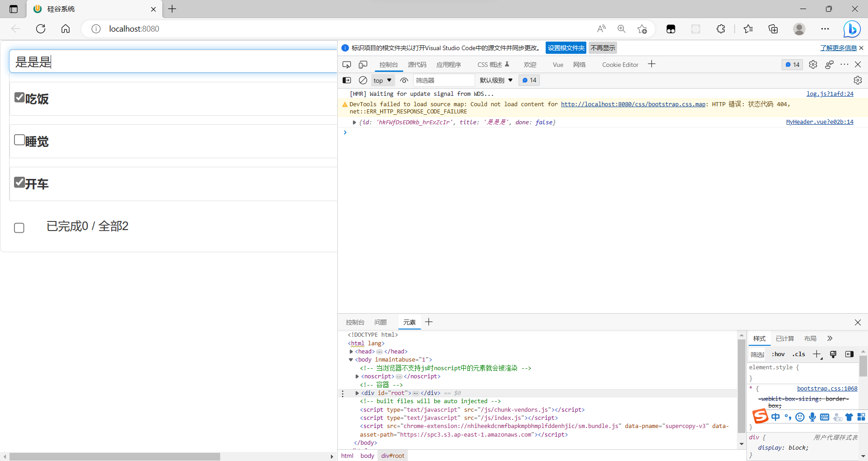Click the add new style rule plus icon
The width and height of the screenshot is (868, 461).
pos(817,354)
